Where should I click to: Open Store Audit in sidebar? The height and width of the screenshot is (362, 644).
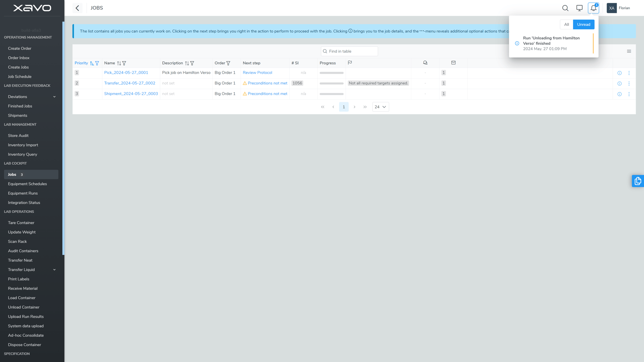[18, 136]
